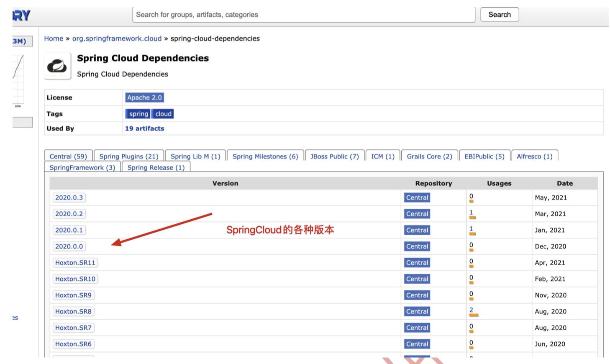Open version Hoxton.SR7
Viewport: 610px width, 364px height.
(x=73, y=328)
